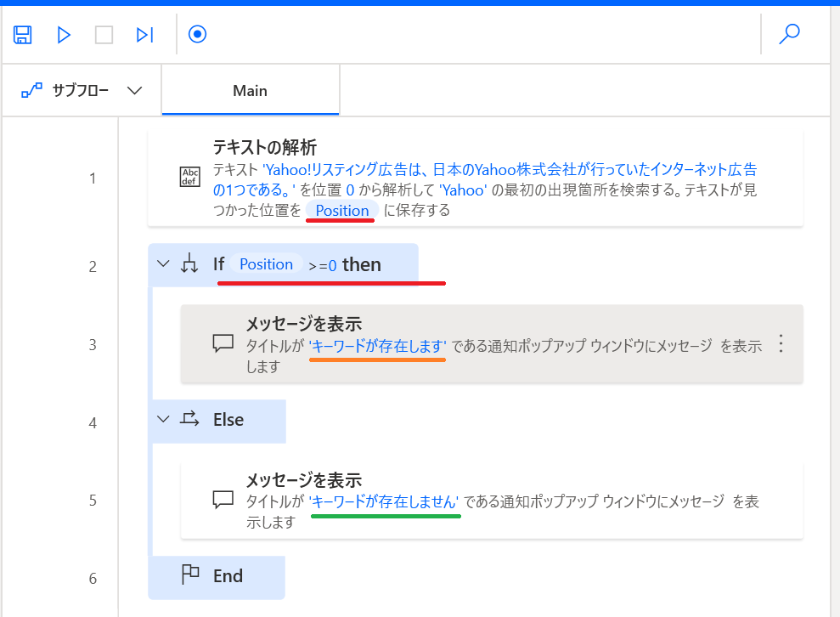The image size is (840, 617).
Task: Open more options for line 3 action
Action: [781, 343]
